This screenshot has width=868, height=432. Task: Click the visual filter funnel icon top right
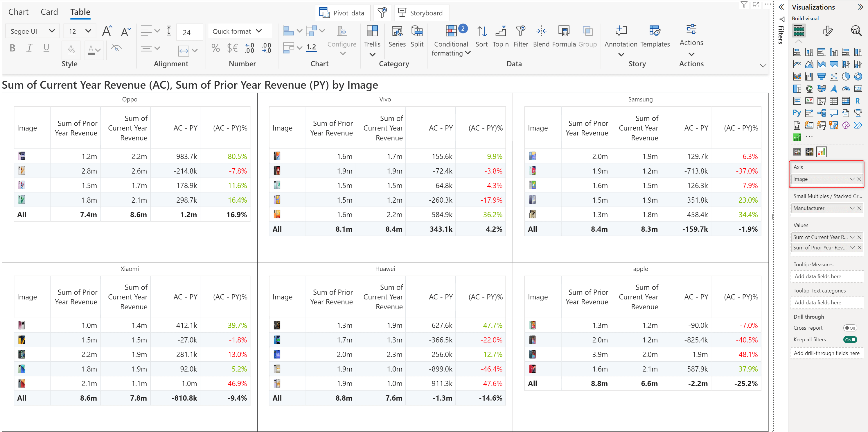(x=744, y=4)
